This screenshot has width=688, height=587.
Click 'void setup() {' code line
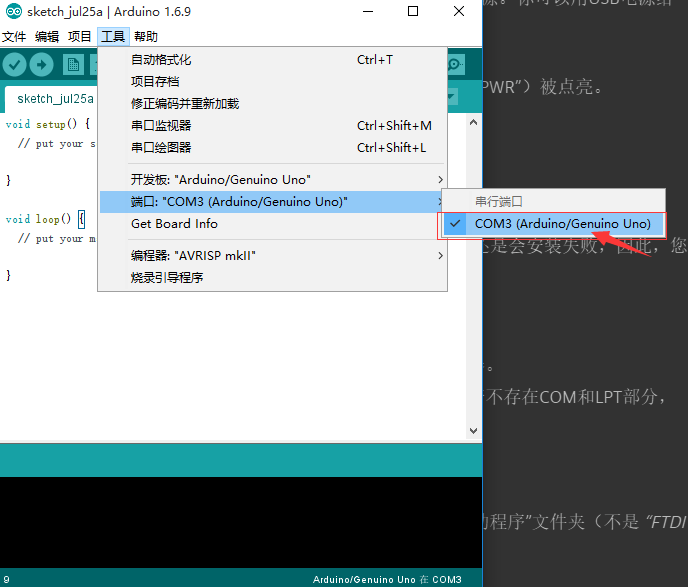click(48, 124)
